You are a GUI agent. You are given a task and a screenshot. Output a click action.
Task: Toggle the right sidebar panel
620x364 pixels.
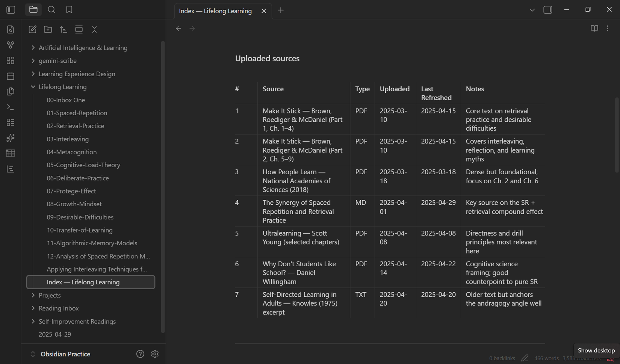pos(548,10)
